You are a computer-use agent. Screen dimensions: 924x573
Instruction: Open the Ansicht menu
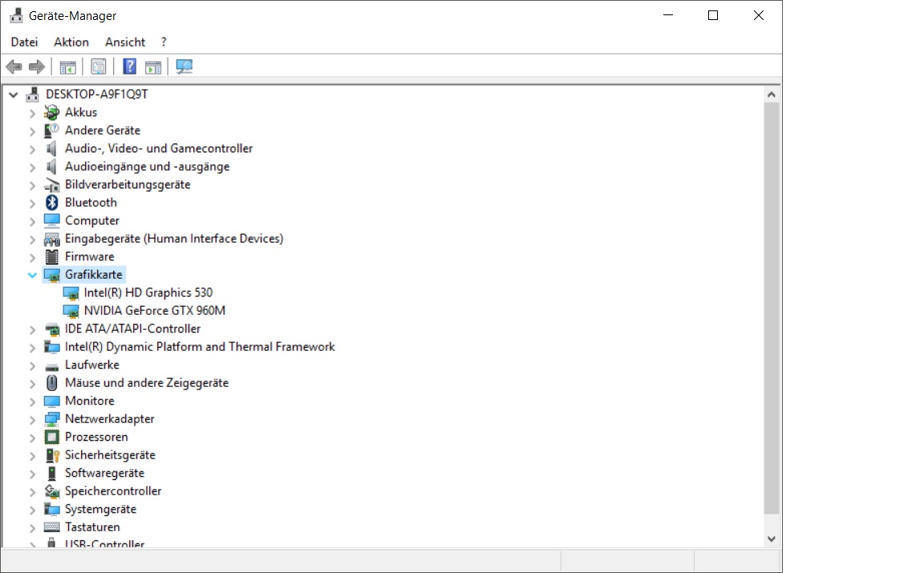click(x=125, y=42)
